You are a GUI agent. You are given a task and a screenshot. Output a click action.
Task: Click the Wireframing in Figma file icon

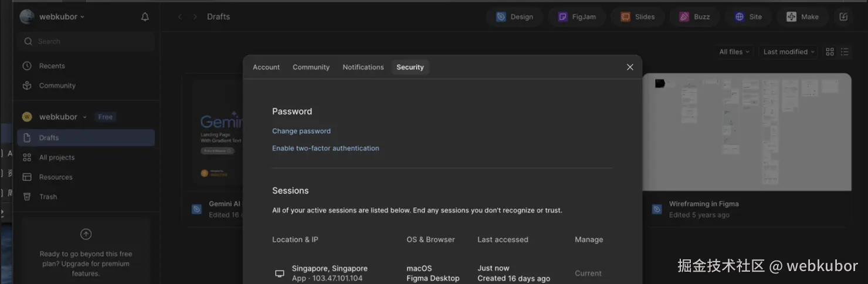pos(657,209)
